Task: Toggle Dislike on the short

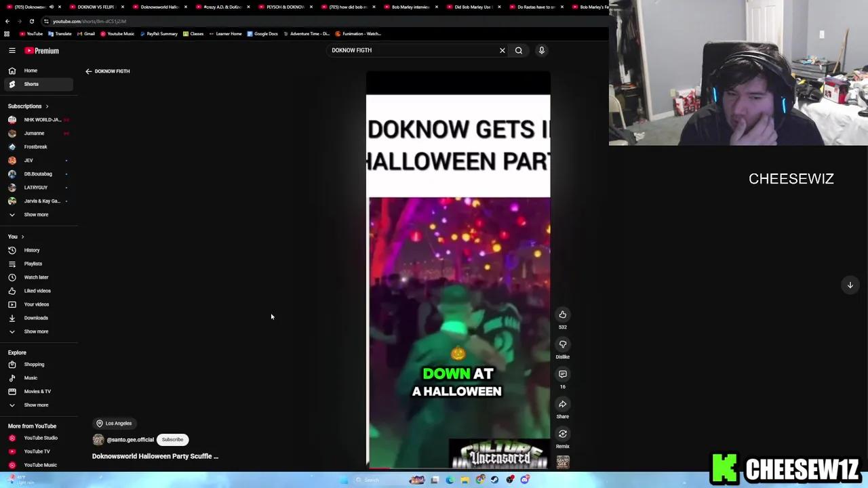Action: tap(562, 344)
